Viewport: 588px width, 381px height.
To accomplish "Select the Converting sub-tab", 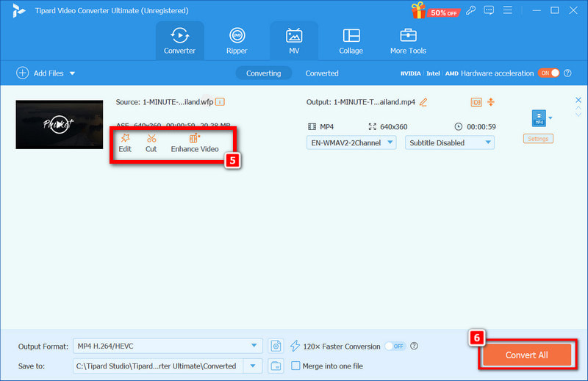I will point(264,73).
